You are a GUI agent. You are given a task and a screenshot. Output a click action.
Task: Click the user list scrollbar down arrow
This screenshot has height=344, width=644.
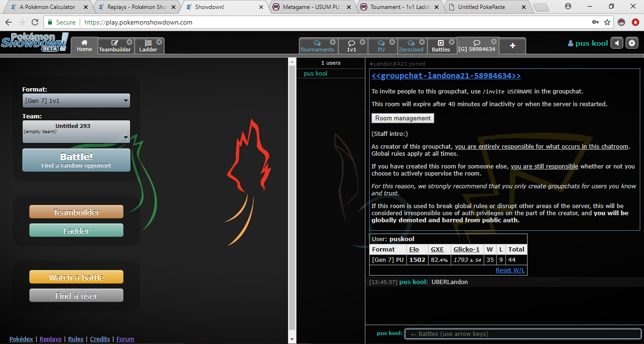292,339
